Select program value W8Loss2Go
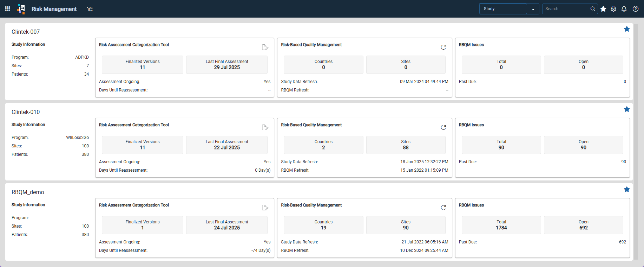Image resolution: width=644 pixels, height=267 pixels. point(77,138)
